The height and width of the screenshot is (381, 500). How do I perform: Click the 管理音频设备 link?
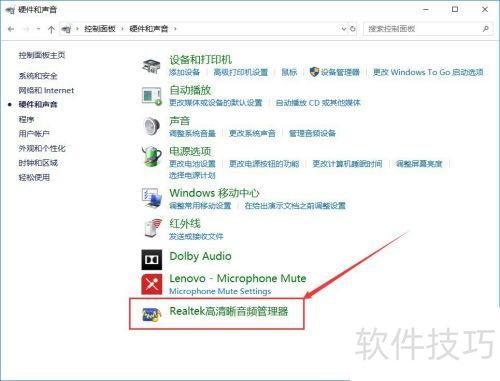(312, 133)
